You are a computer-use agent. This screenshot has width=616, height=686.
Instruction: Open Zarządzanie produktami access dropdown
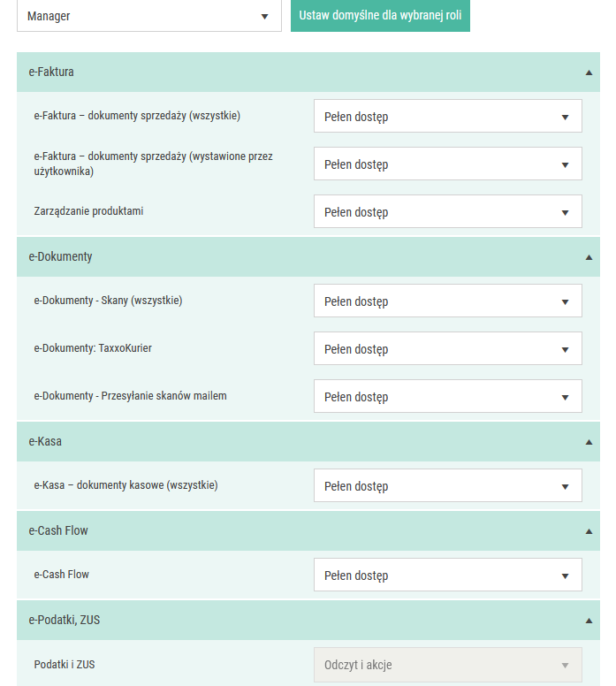(x=448, y=211)
